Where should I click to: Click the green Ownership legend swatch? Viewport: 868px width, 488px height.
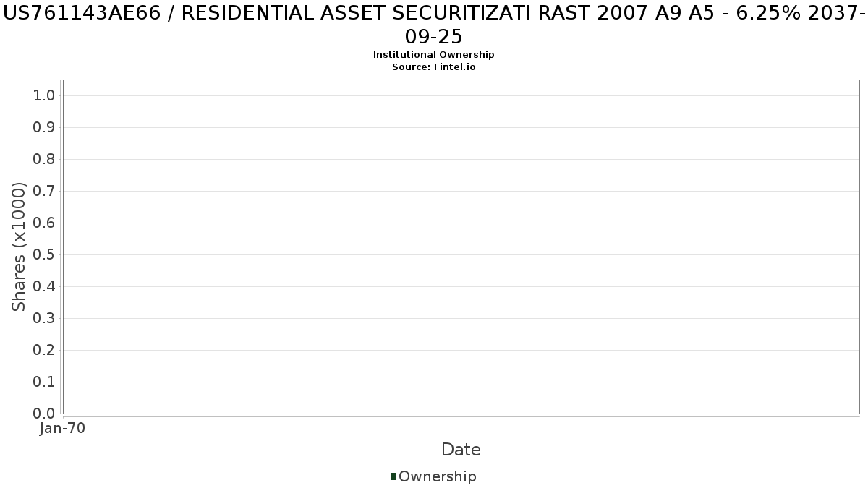click(x=393, y=476)
